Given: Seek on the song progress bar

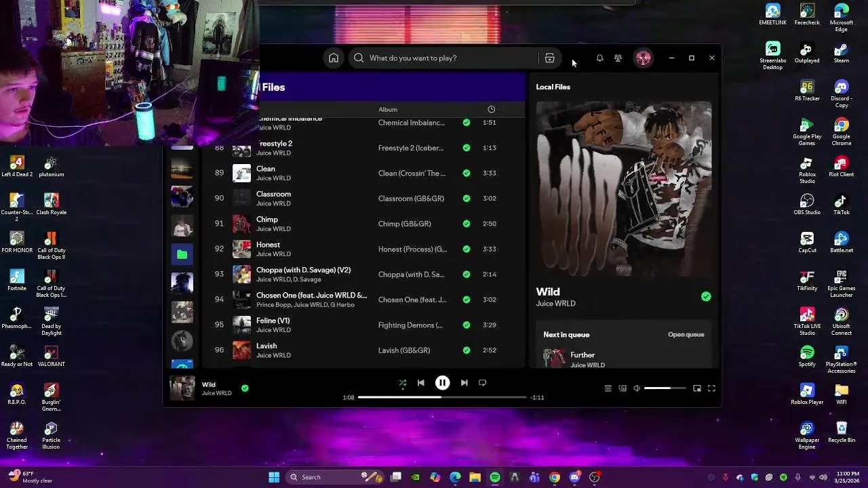Looking at the screenshot, I should pos(442,397).
